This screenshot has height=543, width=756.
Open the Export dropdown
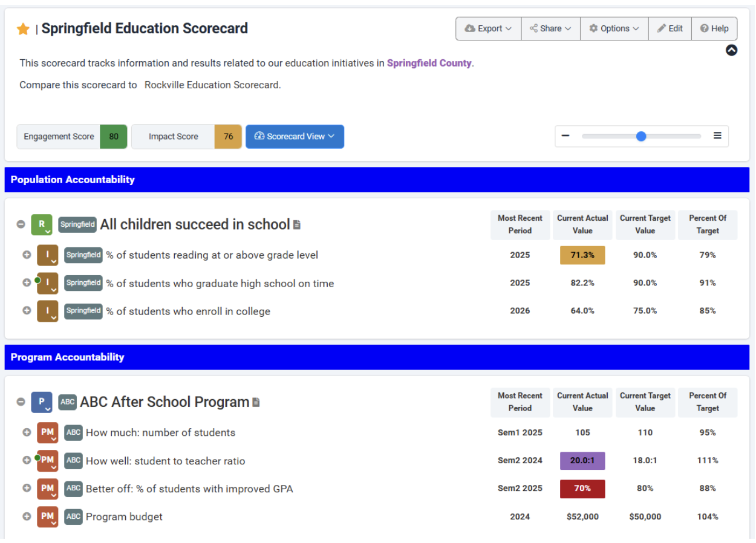(x=489, y=28)
